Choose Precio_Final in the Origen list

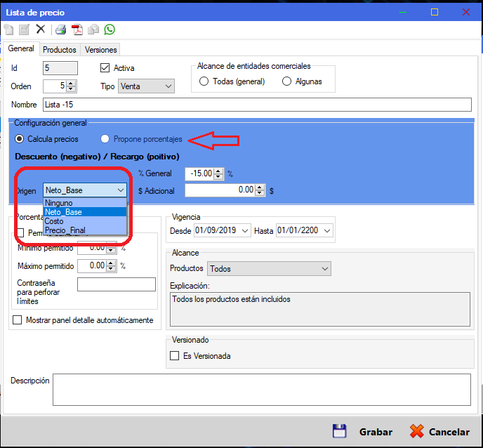[64, 230]
